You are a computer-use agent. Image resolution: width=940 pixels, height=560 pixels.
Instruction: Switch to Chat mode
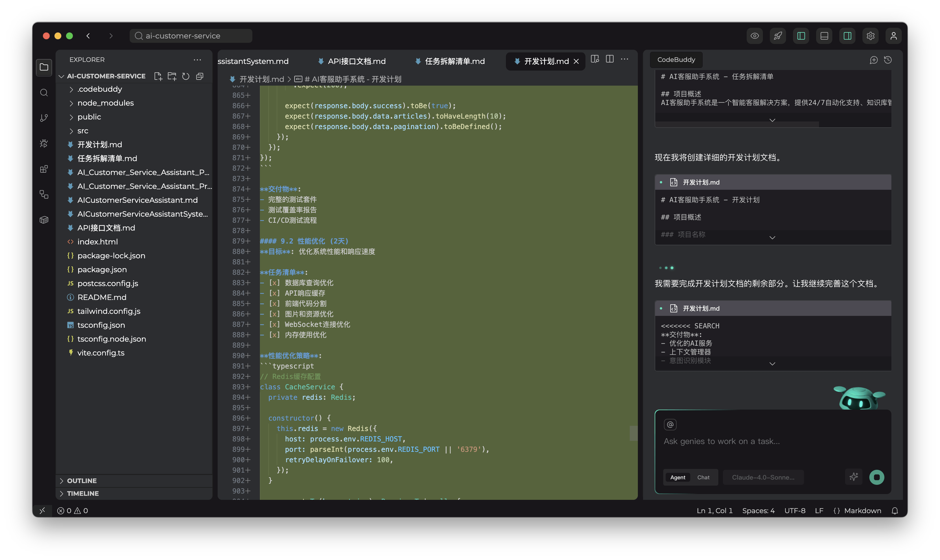[703, 477]
